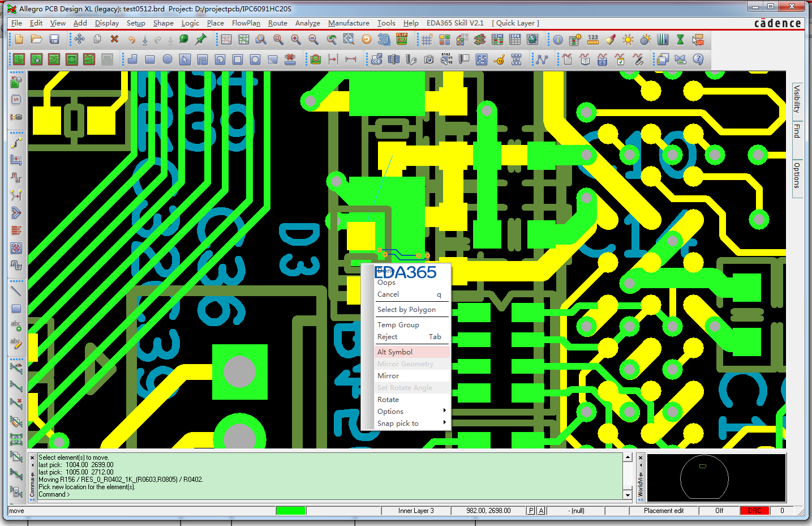Open the Route menu
The image size is (812, 526).
coord(277,23)
